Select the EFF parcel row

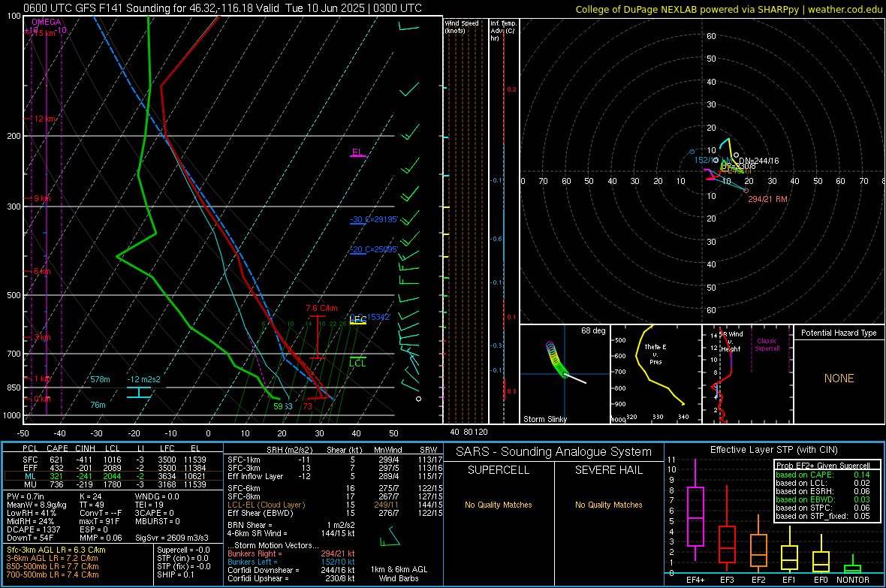coord(113,468)
